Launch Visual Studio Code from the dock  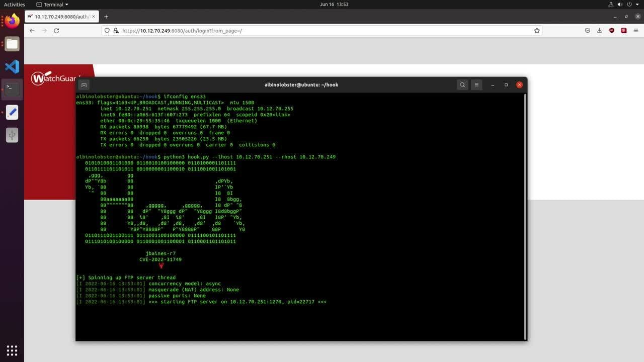point(12,66)
